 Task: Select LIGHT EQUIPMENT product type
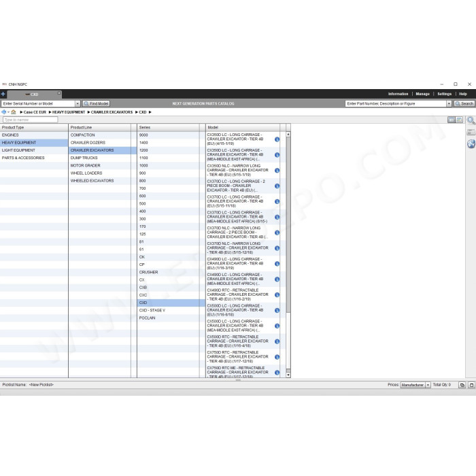(x=34, y=150)
